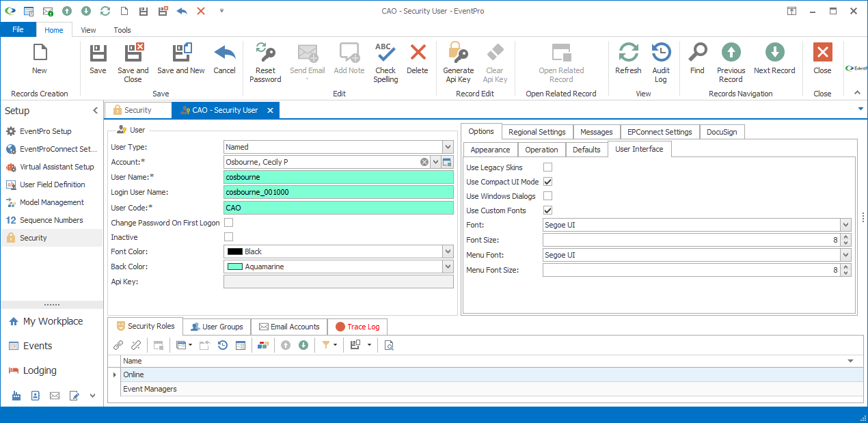Open EventPro Setup in navigation

pos(46,131)
